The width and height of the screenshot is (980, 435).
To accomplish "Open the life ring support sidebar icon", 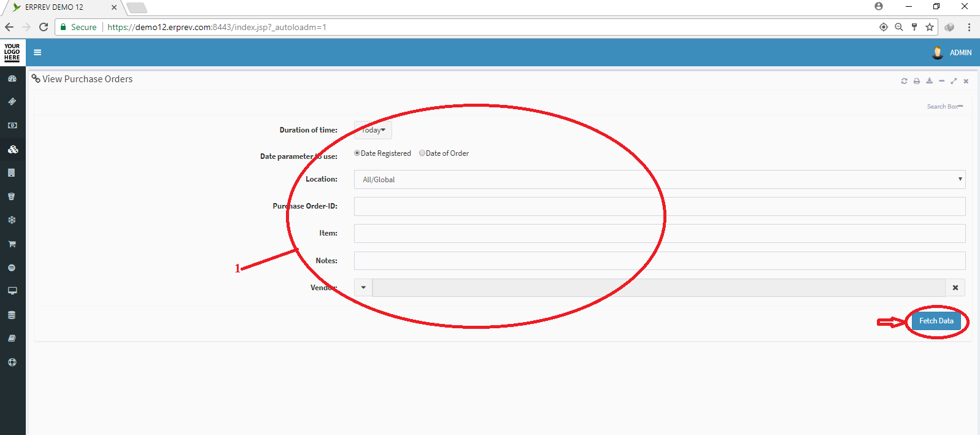I will coord(12,362).
